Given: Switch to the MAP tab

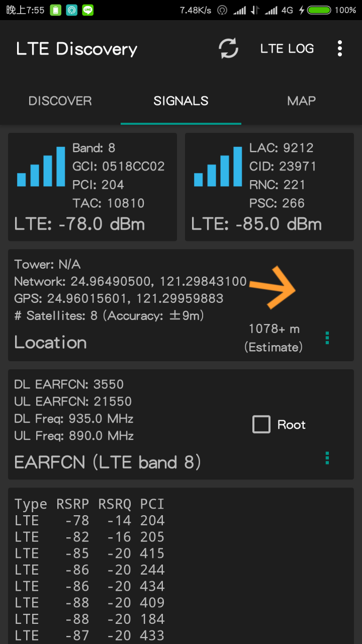Looking at the screenshot, I should point(301,101).
